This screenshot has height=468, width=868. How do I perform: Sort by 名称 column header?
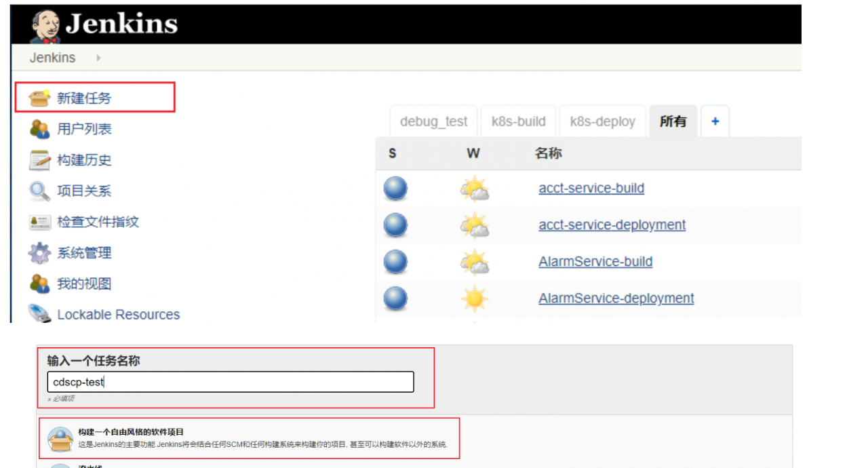tap(548, 153)
